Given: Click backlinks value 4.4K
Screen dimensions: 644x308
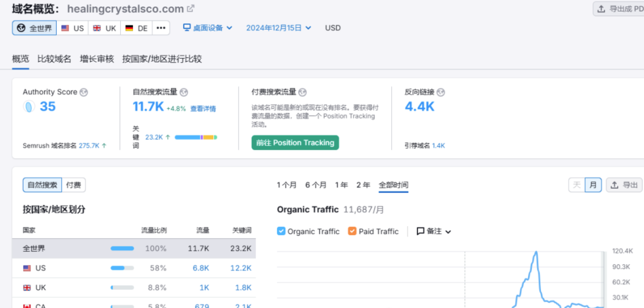Looking at the screenshot, I should 420,106.
